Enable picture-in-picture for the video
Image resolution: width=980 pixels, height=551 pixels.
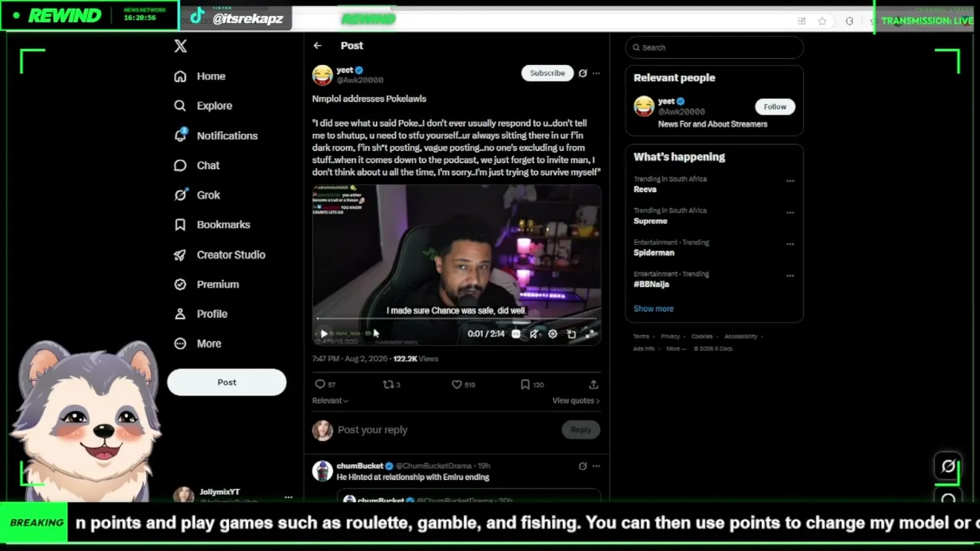571,334
